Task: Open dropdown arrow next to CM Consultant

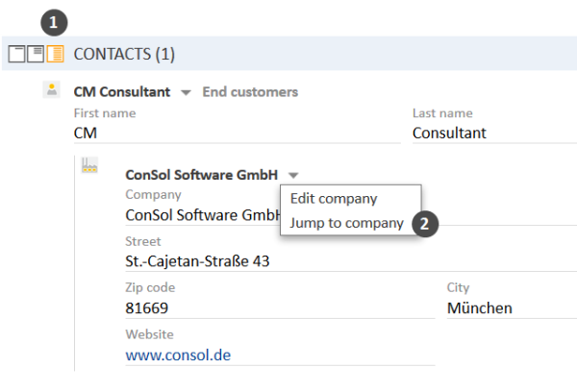Action: 186,92
